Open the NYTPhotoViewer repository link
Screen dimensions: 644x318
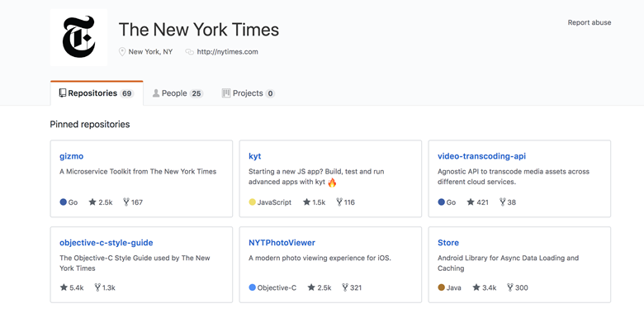tap(282, 242)
